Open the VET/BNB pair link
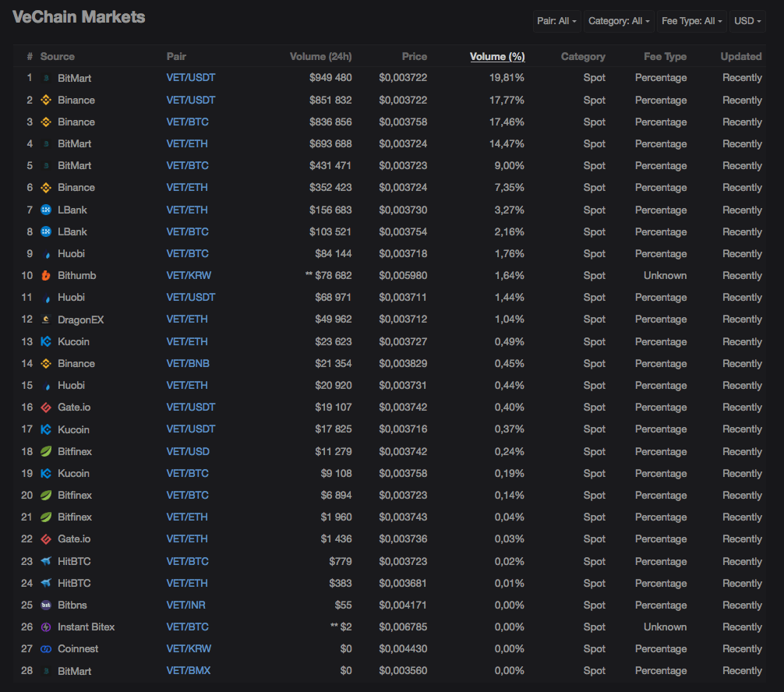This screenshot has height=692, width=784. pyautogui.click(x=188, y=363)
